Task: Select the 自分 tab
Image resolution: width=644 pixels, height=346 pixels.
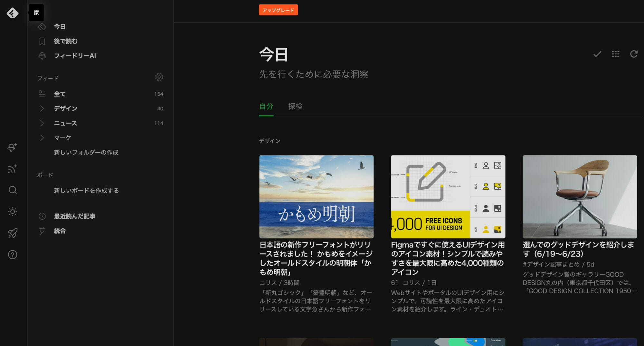Action: click(266, 106)
